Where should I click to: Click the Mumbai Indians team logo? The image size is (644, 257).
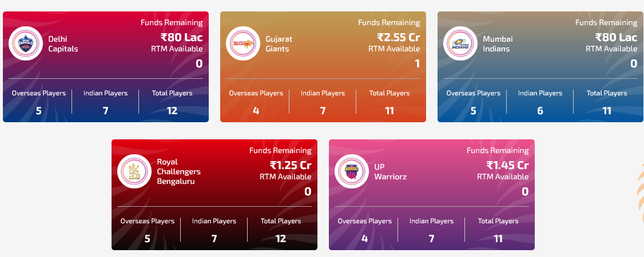click(460, 43)
